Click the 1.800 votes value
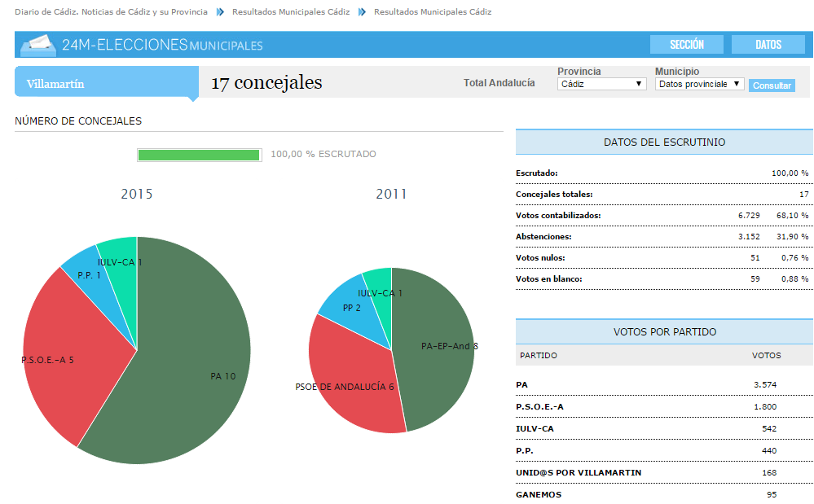Screen dimensions: 814x504 (765, 406)
